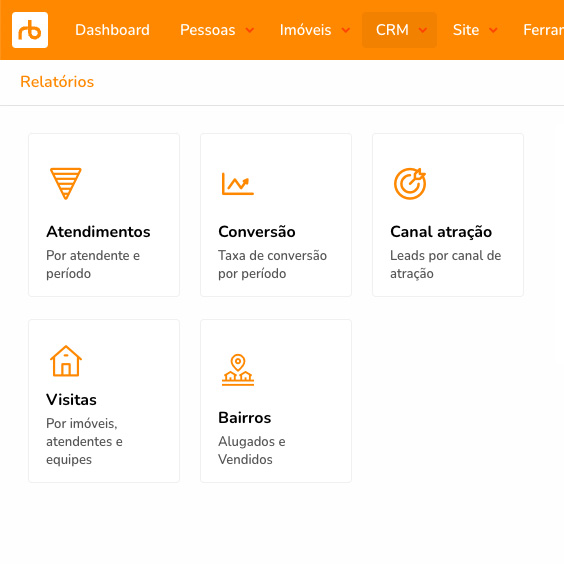564x564 pixels.
Task: Click 'Alugados e Vendidos' description text
Action: (251, 450)
